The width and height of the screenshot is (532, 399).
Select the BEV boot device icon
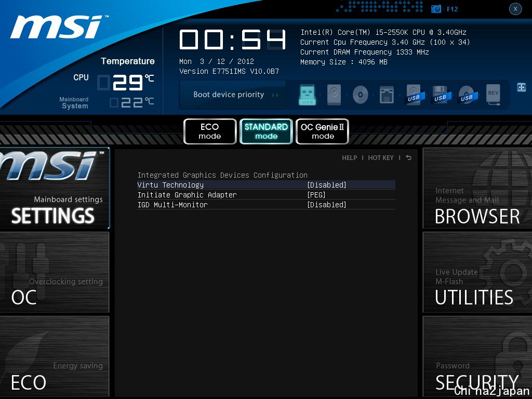(493, 95)
